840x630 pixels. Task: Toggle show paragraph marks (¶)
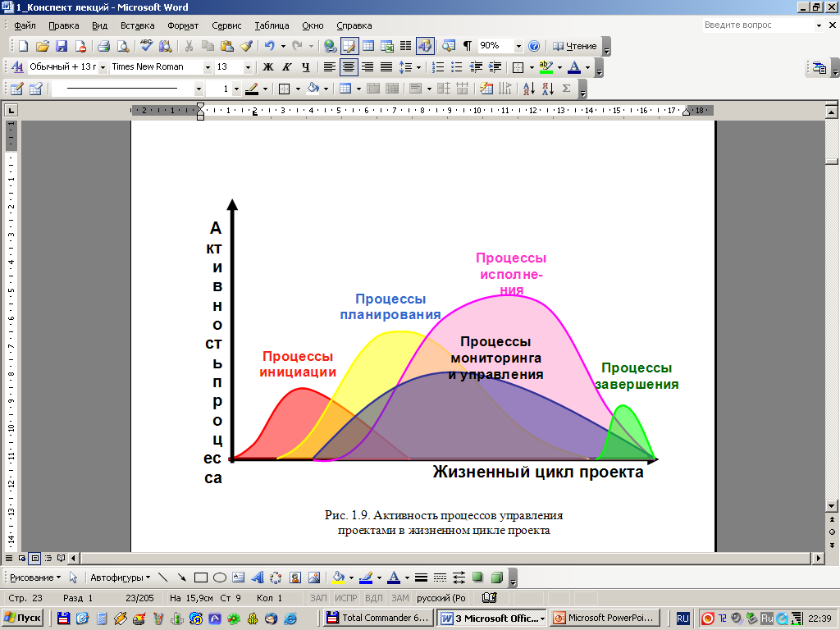click(467, 46)
